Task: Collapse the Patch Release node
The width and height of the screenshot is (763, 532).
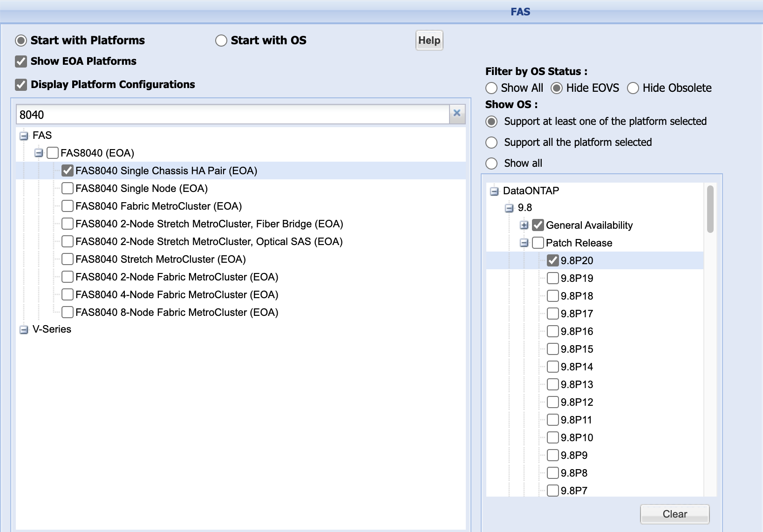Action: coord(524,243)
